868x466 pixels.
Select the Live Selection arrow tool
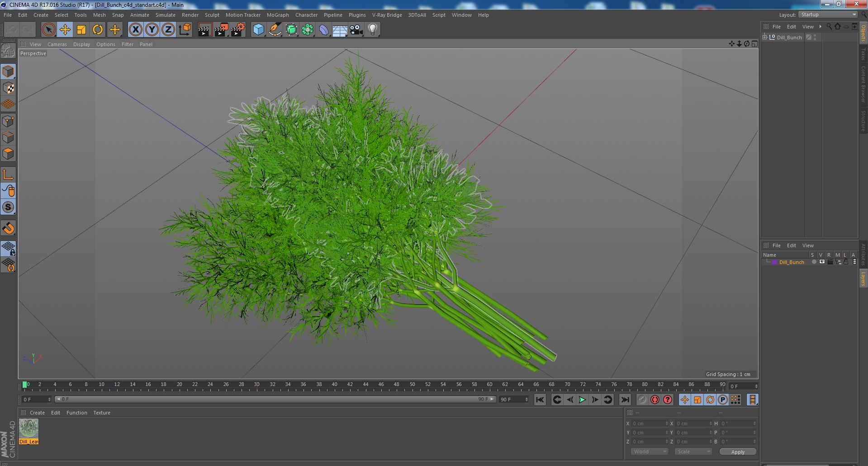click(x=48, y=30)
